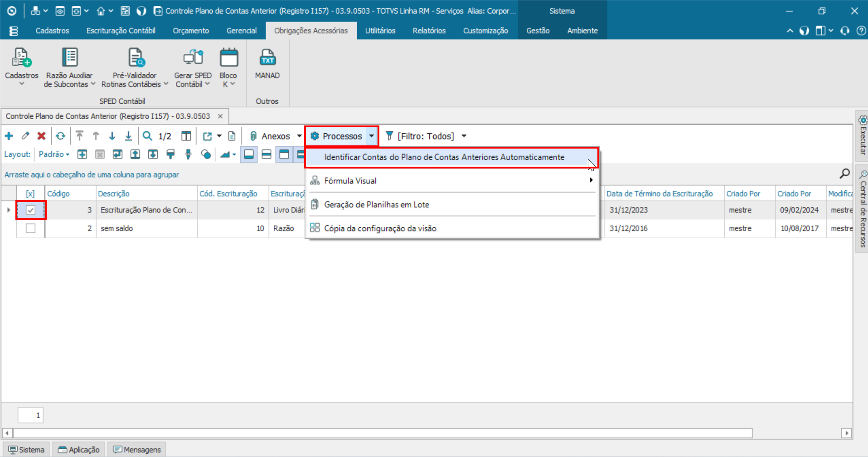Viewport: 868px width, 457px height.
Task: Click the overlapping circles shapes icon
Action: tap(206, 154)
